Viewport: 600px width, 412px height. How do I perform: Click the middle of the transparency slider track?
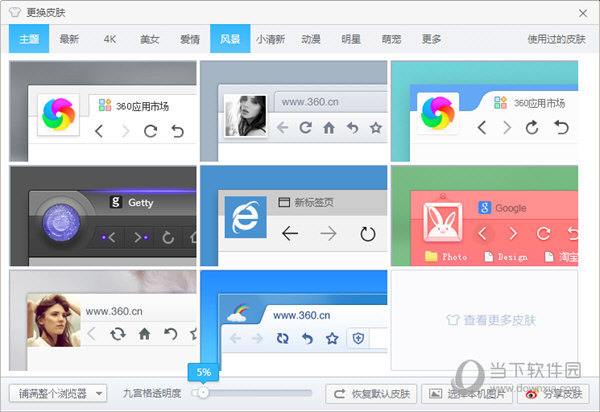(252, 393)
